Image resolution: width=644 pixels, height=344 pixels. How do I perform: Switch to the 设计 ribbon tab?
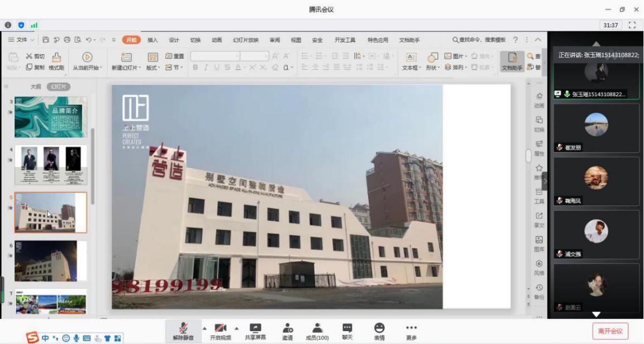coord(174,40)
